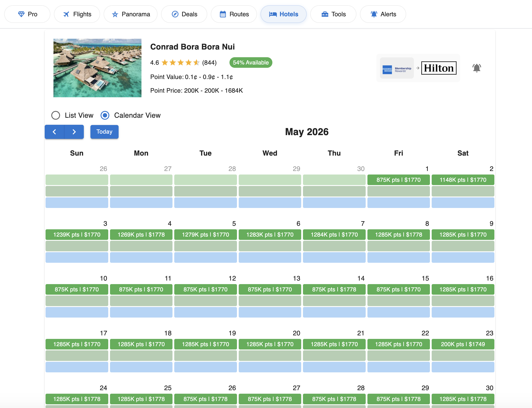The image size is (532, 408).
Task: Select May 5 rate 1279K pts | $1770
Action: 205,235
